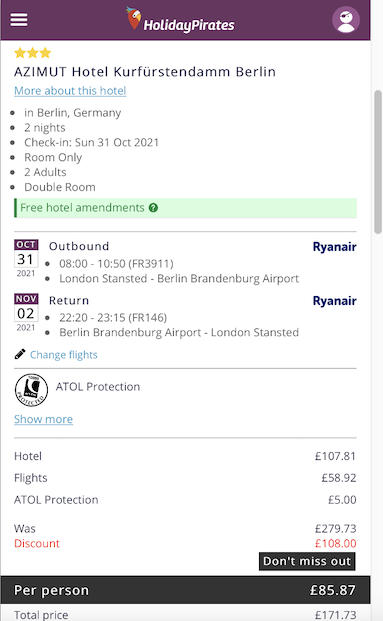Click the three-star hotel rating

[x=33, y=53]
